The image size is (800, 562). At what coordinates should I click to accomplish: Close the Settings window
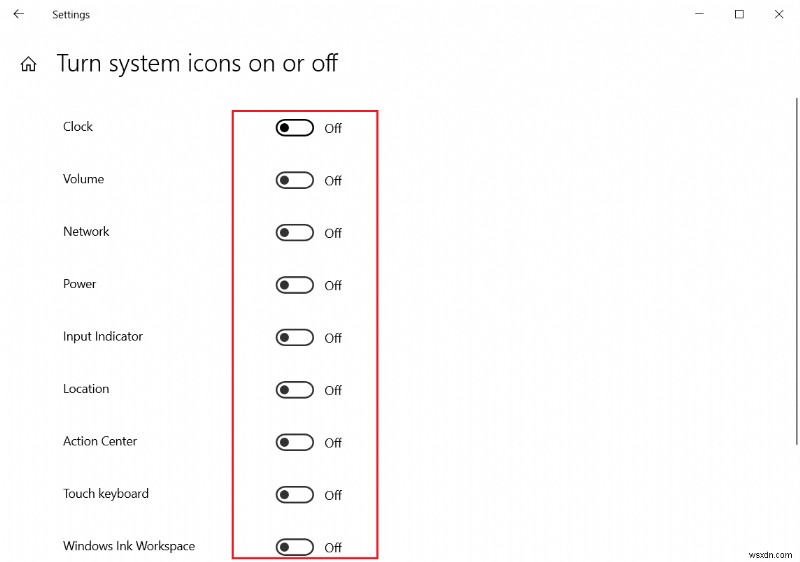point(779,14)
